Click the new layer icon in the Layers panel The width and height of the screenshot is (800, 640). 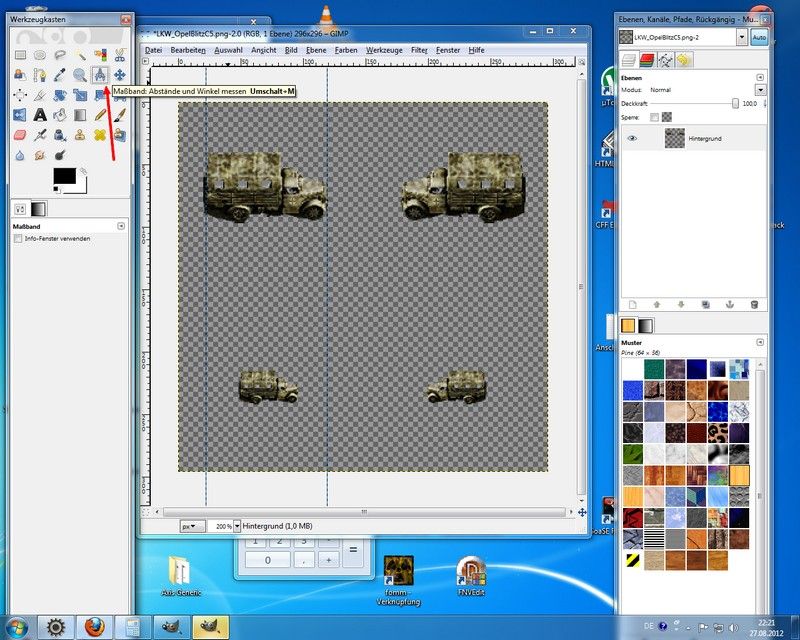click(631, 304)
